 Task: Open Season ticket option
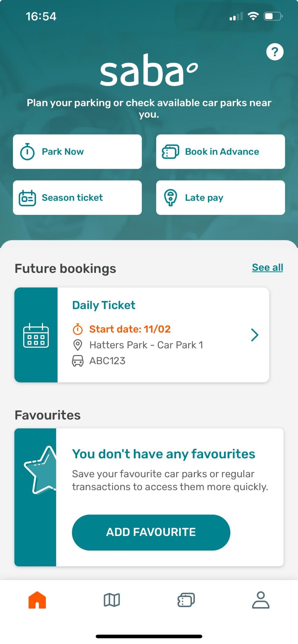[77, 198]
